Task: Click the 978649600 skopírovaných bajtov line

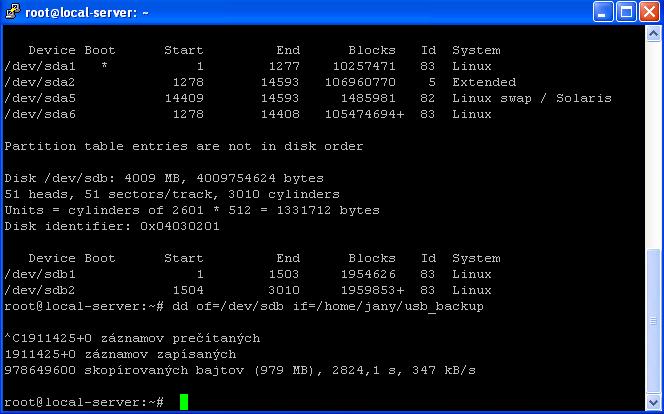Action: pyautogui.click(x=240, y=370)
